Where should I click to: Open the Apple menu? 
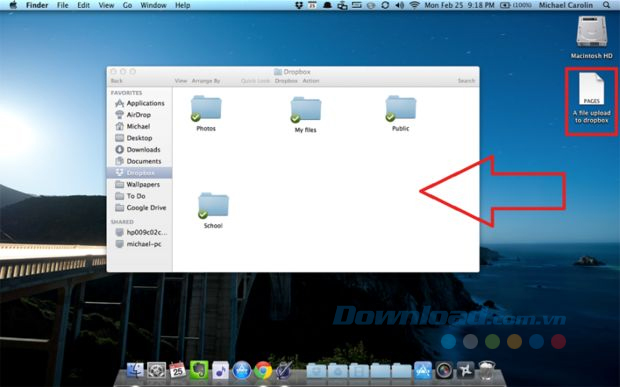[13, 5]
